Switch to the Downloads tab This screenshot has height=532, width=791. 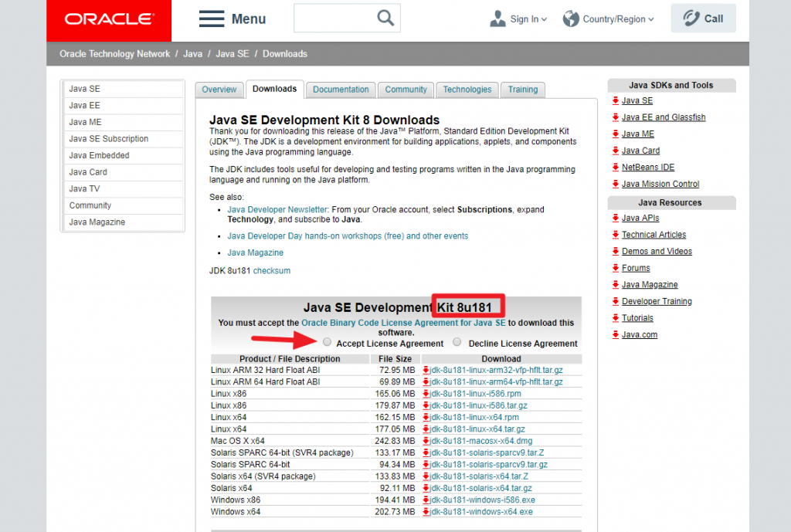pyautogui.click(x=274, y=90)
